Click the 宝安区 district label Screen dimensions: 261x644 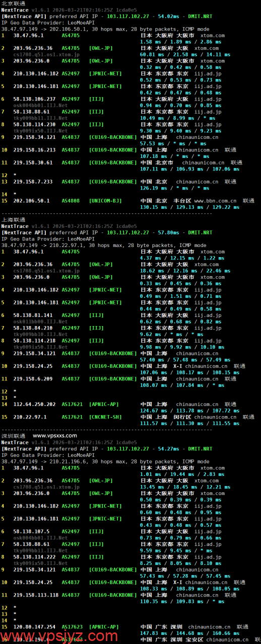tap(194, 639)
